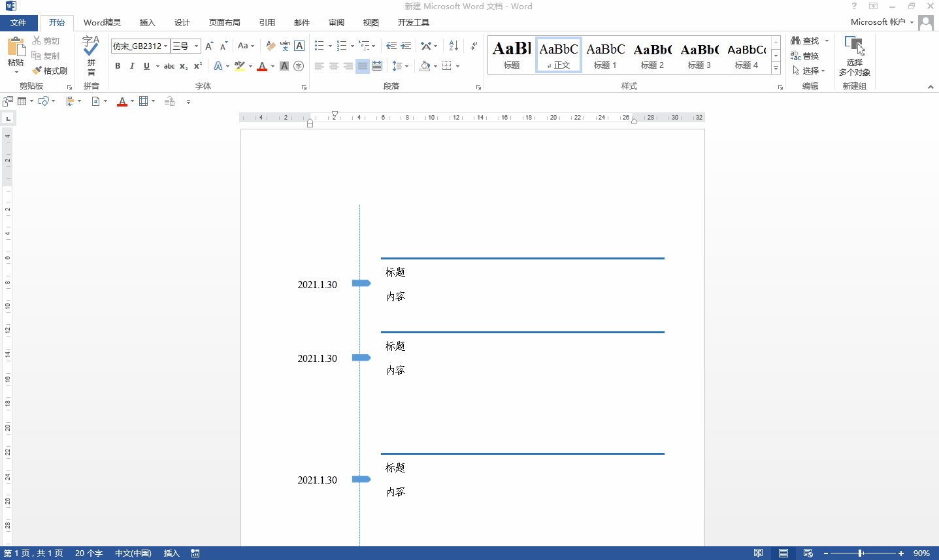Switch to the 页面布局 (Page Layout) tab

[x=225, y=23]
